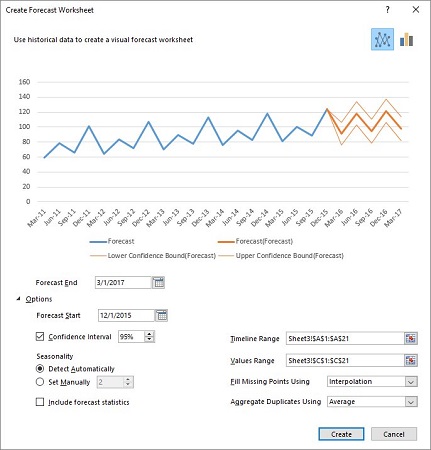
Task: Click the Create button
Action: pyautogui.click(x=341, y=434)
